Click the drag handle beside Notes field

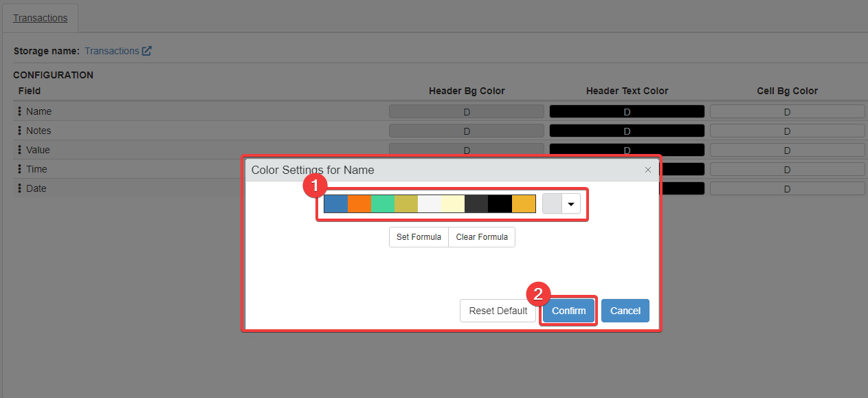coord(19,131)
